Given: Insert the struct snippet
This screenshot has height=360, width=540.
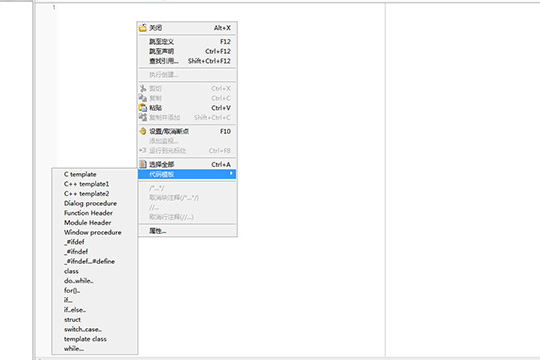Looking at the screenshot, I should pos(95,320).
